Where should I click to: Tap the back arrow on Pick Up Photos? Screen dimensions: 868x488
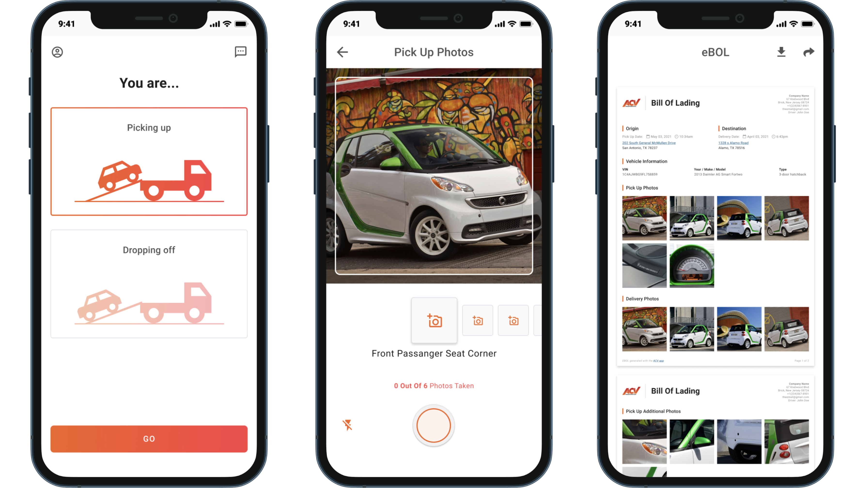[343, 52]
